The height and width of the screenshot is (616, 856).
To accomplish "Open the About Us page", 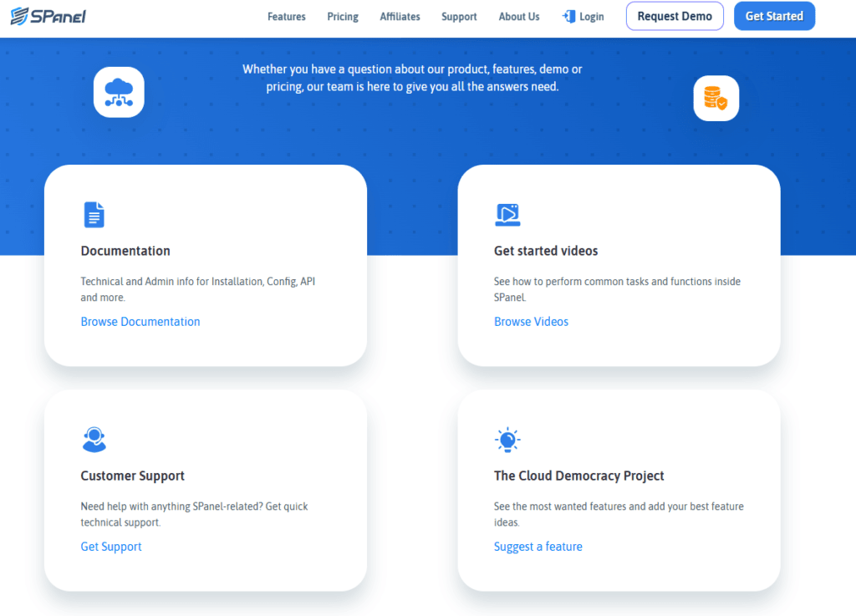I will (x=518, y=17).
